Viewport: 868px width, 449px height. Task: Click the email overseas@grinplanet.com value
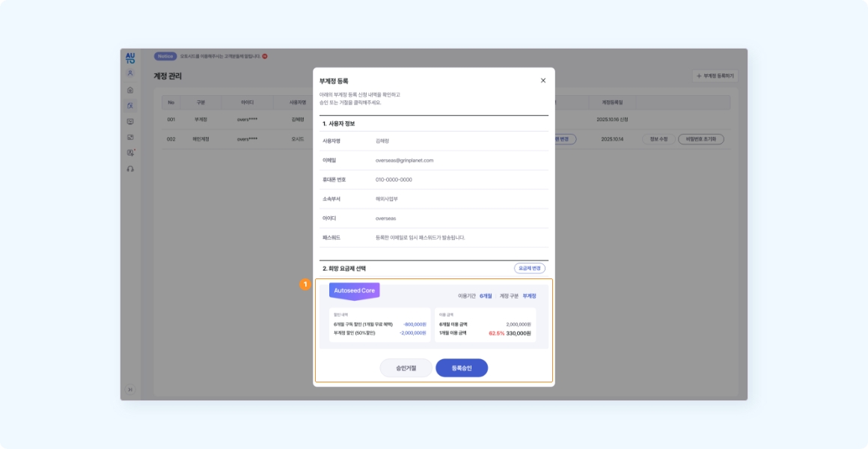pyautogui.click(x=404, y=160)
